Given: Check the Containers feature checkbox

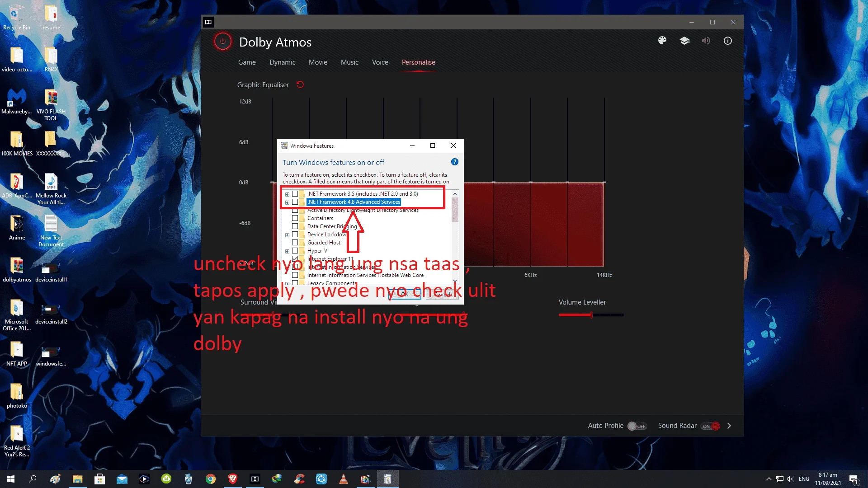Looking at the screenshot, I should click(x=295, y=218).
